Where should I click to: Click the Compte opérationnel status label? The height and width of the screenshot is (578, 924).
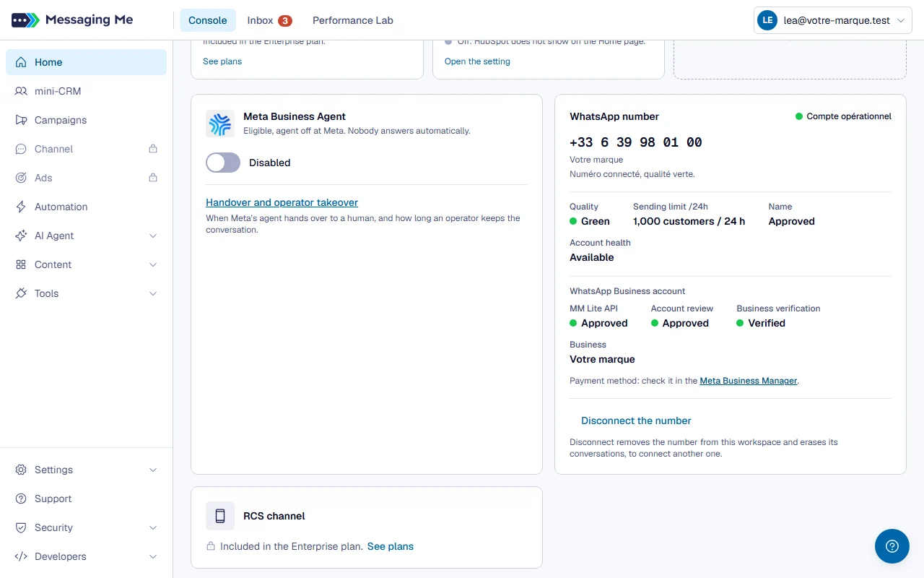(x=849, y=116)
